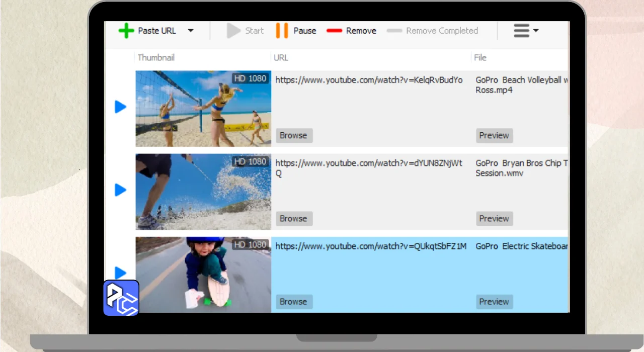Click the blue play arrow for Beach Volleyball
This screenshot has width=644, height=352.
tap(120, 107)
